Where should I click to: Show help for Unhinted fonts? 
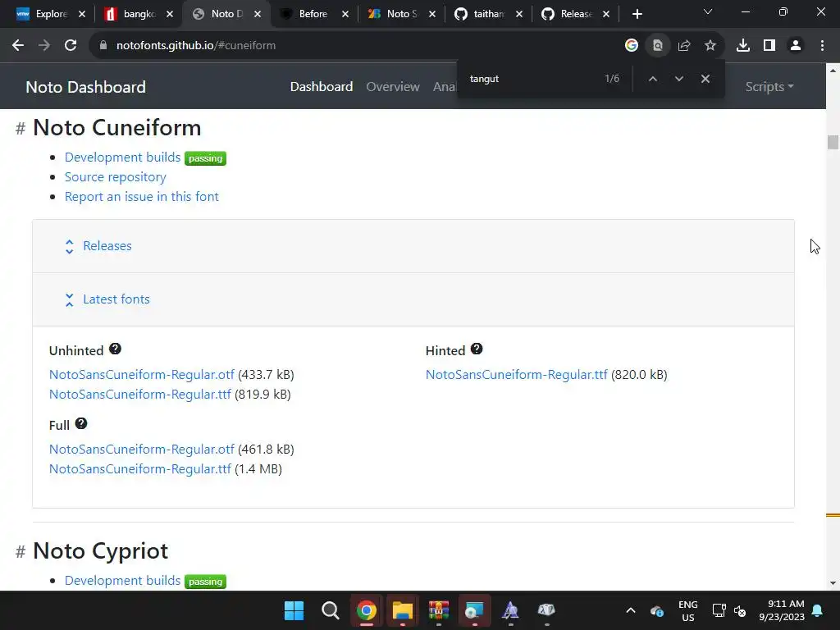[x=115, y=349]
